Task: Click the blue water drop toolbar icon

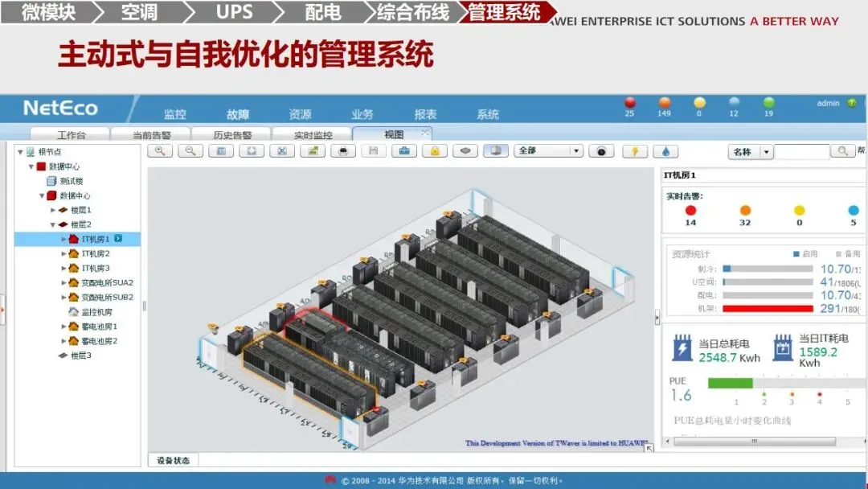Action: [665, 151]
